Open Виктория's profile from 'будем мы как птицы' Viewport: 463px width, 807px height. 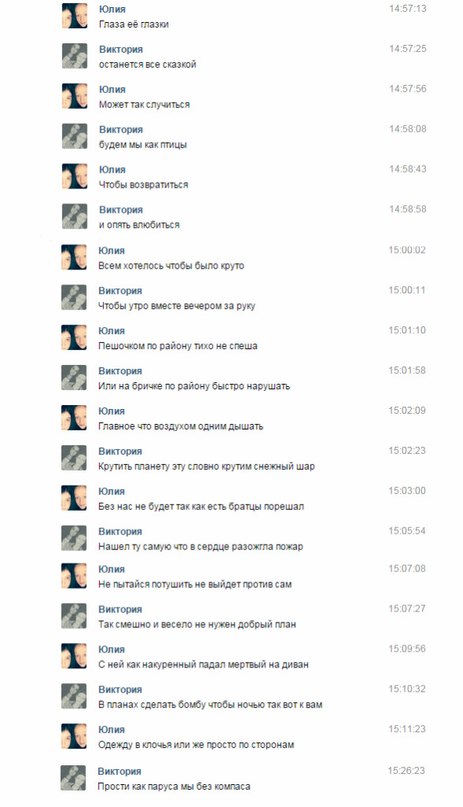click(121, 130)
